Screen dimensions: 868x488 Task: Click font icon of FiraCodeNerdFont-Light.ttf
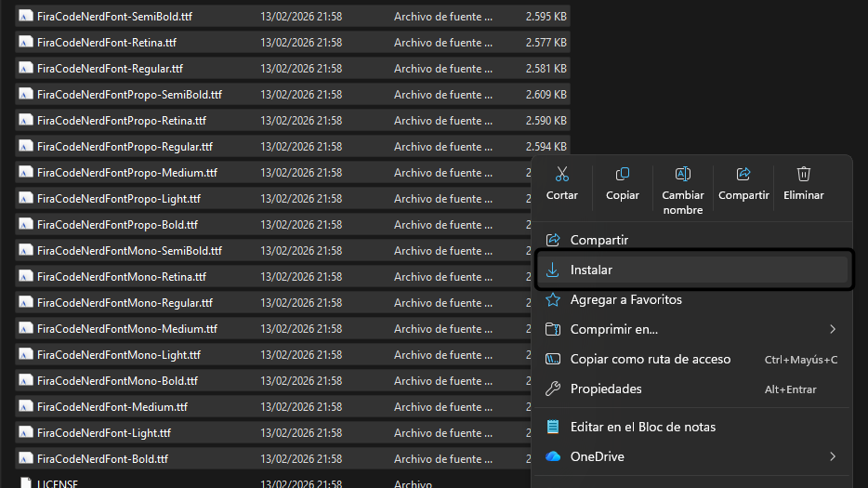pyautogui.click(x=25, y=432)
